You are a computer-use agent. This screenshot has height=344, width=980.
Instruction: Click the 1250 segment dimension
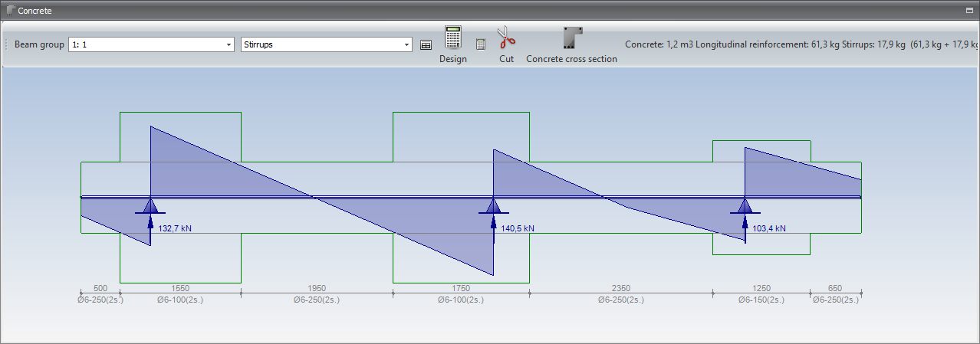point(761,289)
